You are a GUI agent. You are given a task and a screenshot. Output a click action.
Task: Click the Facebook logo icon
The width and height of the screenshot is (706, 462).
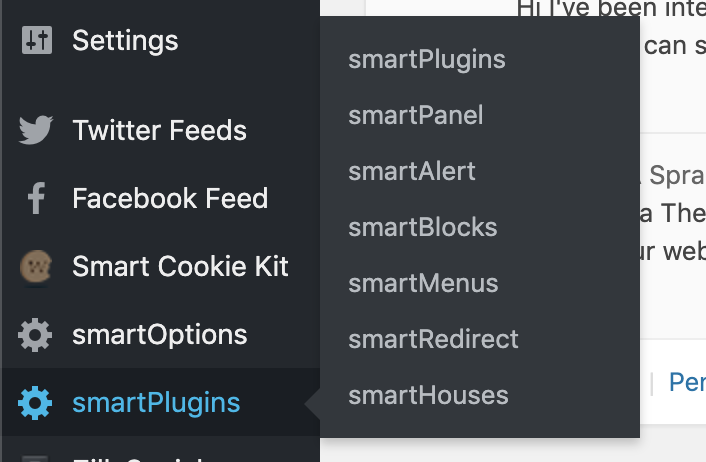36,198
